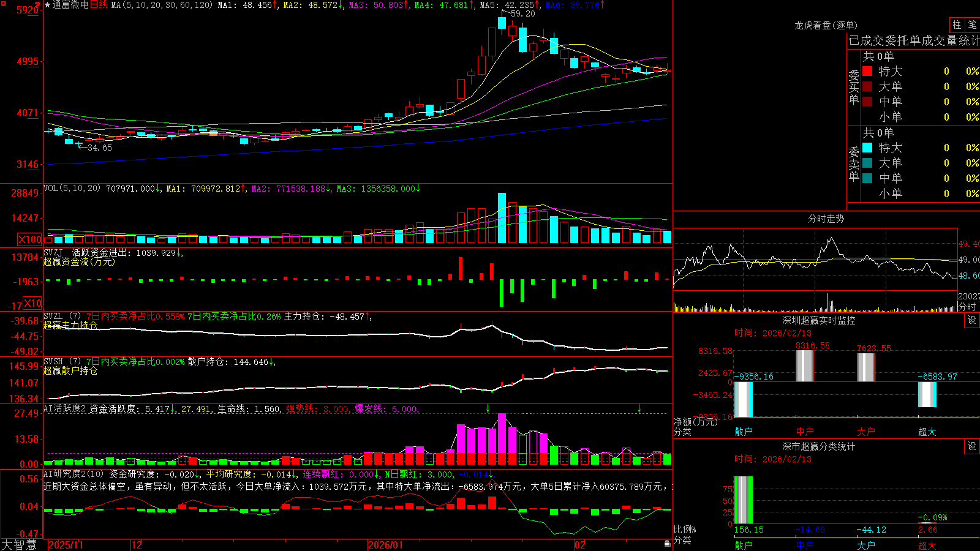
Task: Click the 委卖单 vertical label
Action: tap(854, 163)
